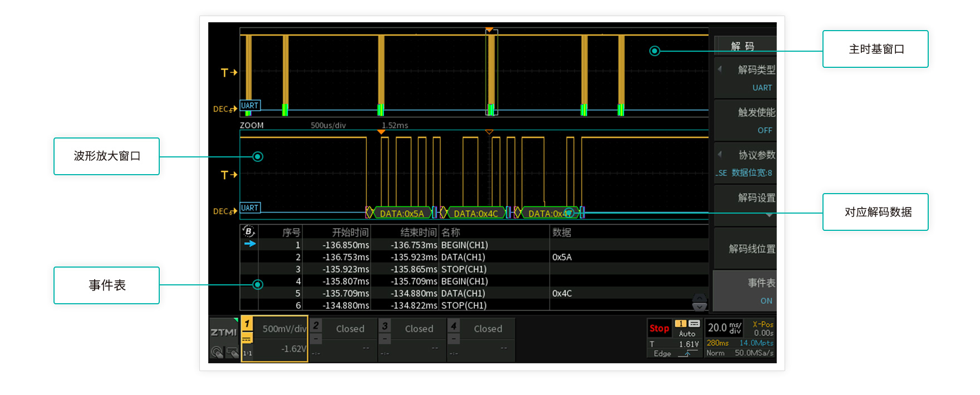Click the DEC decode line marker in zoom window

pos(224,211)
